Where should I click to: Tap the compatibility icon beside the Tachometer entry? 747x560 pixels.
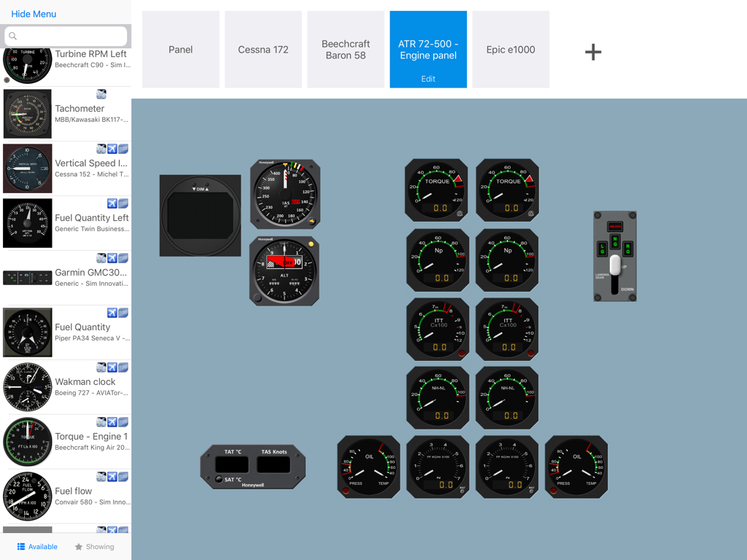(x=101, y=94)
